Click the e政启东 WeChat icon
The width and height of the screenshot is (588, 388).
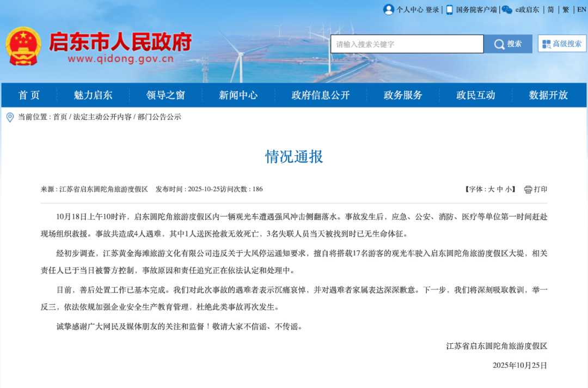click(x=507, y=10)
